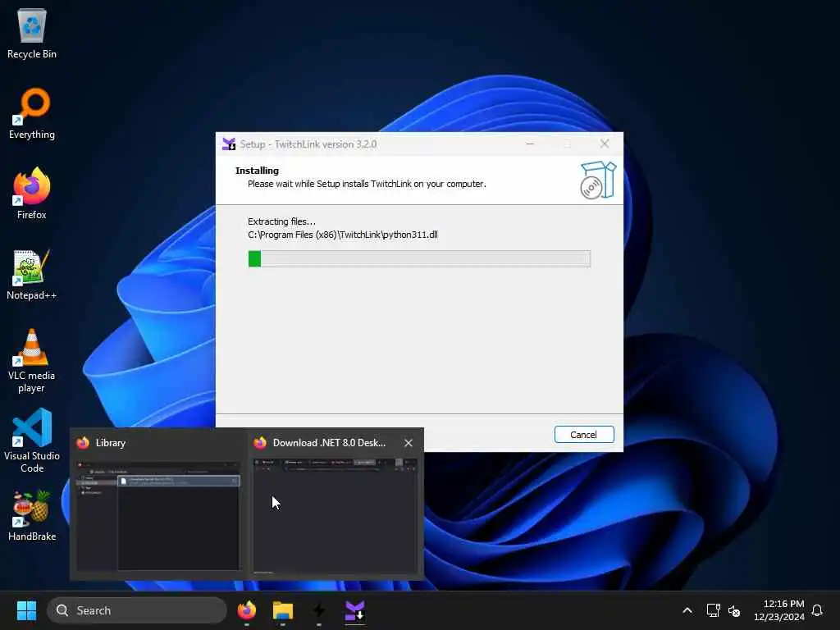Click the TwitchLink setup title bar icon

pyautogui.click(x=229, y=144)
